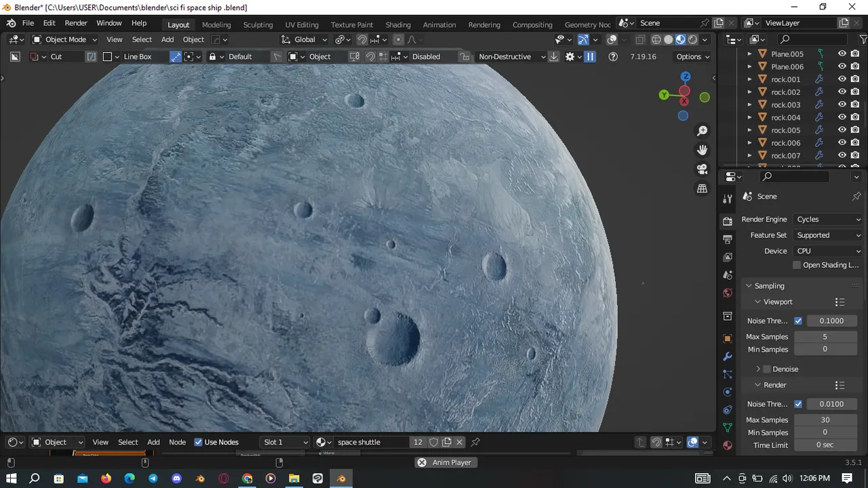Cancel the Anim Player
The image size is (868, 488).
pyautogui.click(x=422, y=462)
